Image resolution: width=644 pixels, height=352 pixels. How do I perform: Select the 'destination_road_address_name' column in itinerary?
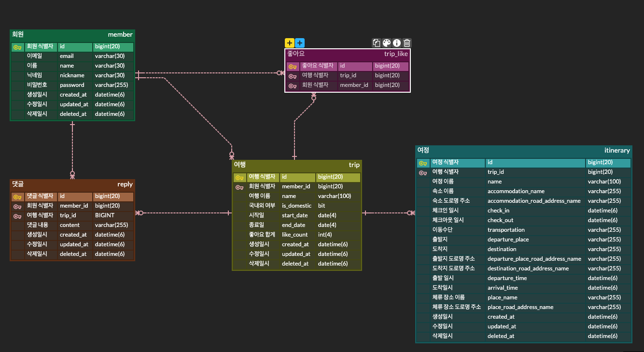[x=528, y=268]
